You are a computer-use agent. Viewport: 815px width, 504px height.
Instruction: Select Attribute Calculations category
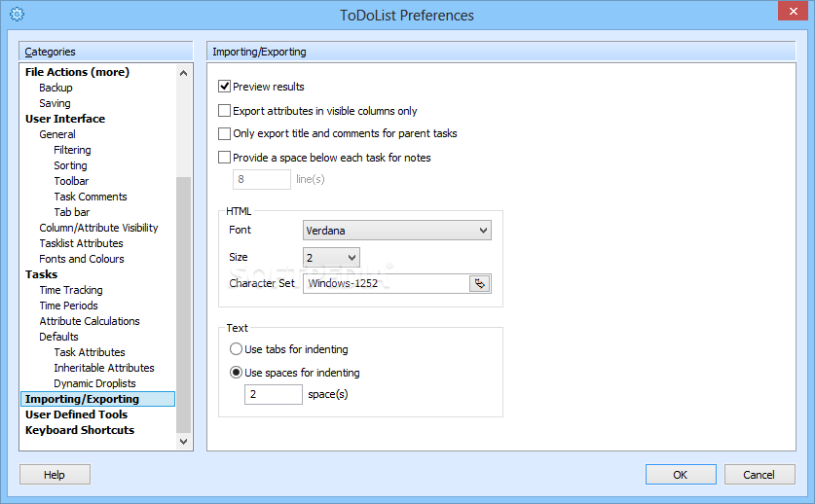90,322
